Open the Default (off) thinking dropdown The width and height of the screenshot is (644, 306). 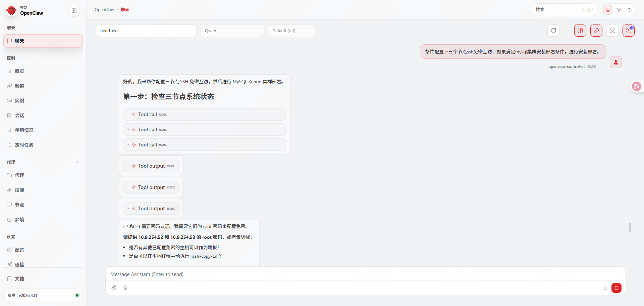[x=291, y=31]
